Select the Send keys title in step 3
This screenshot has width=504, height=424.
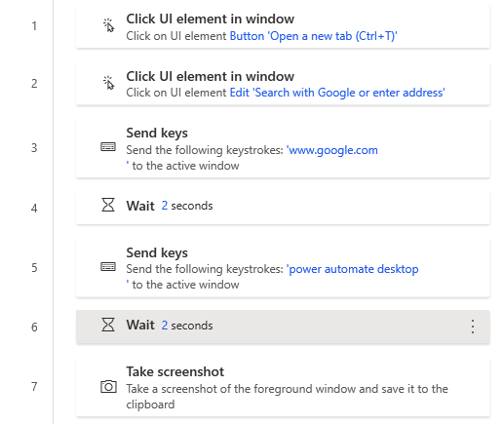coord(157,134)
